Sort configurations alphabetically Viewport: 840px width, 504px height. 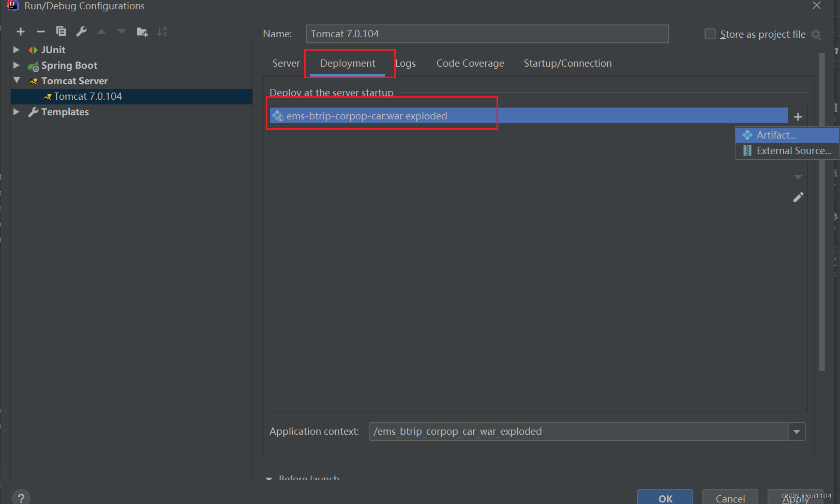coord(162,32)
